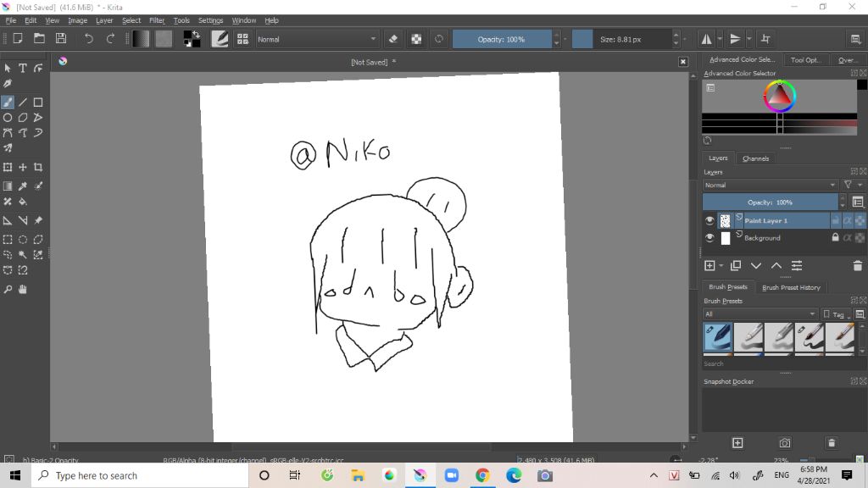Open the Filter menu
This screenshot has width=868, height=488.
click(x=157, y=20)
